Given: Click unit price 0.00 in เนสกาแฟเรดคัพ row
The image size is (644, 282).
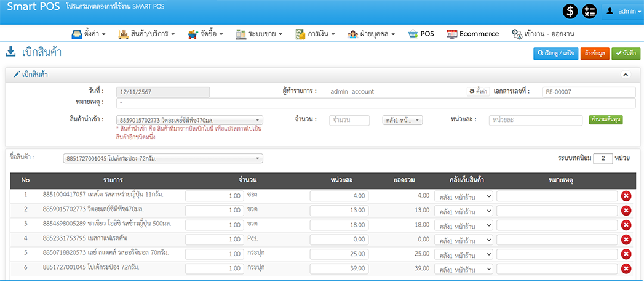Looking at the screenshot, I should pyautogui.click(x=340, y=240).
